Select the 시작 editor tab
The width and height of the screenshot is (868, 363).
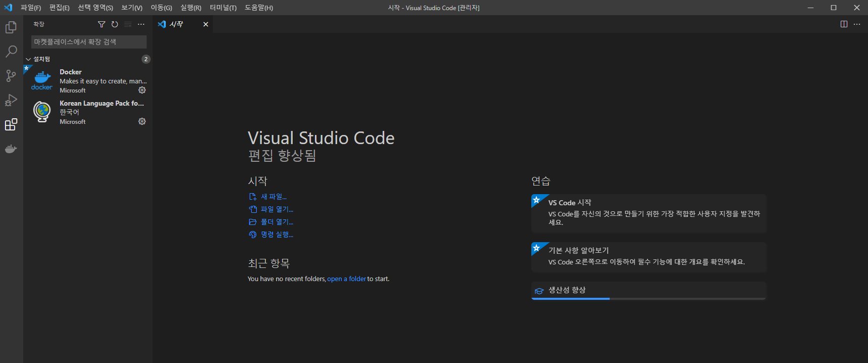[x=182, y=24]
